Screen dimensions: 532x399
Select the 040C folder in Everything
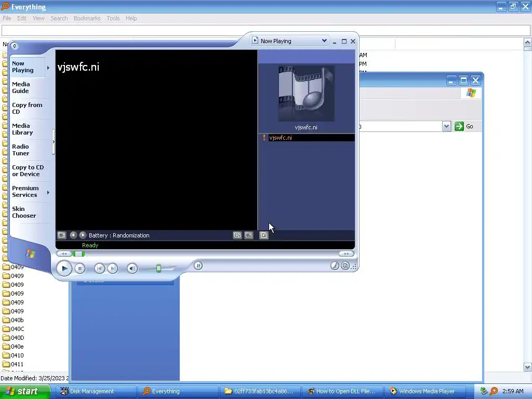click(14, 329)
